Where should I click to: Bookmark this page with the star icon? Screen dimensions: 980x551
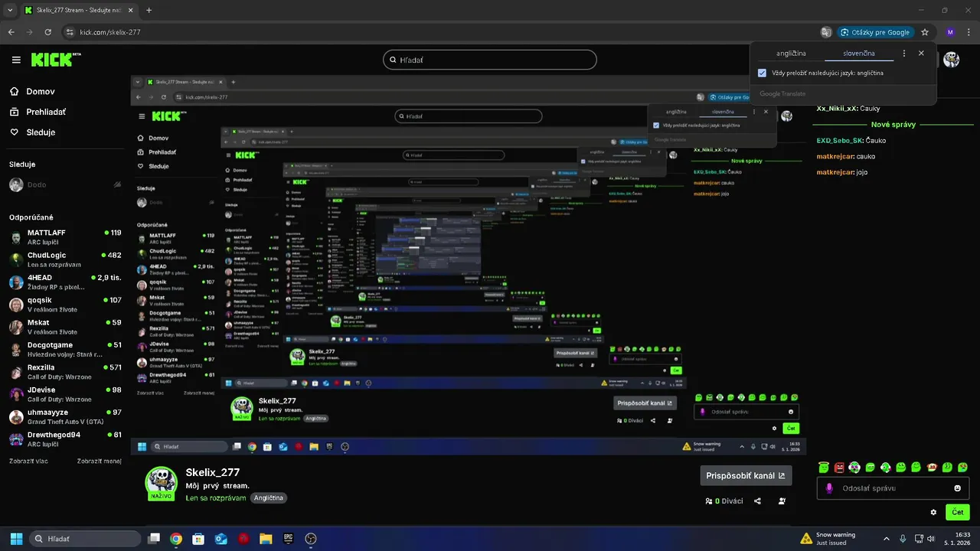pyautogui.click(x=925, y=32)
